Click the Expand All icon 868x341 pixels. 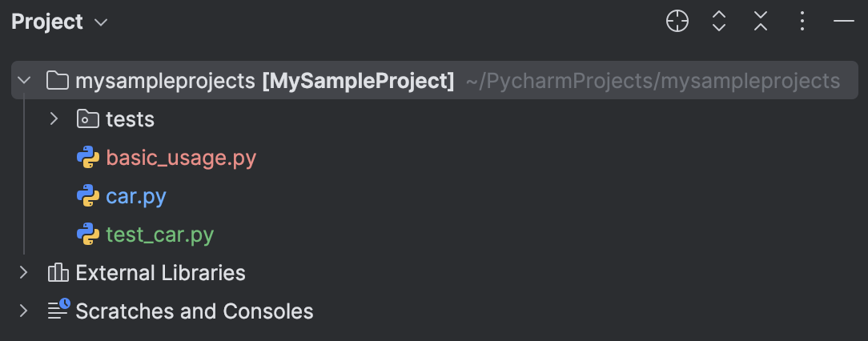pyautogui.click(x=719, y=22)
